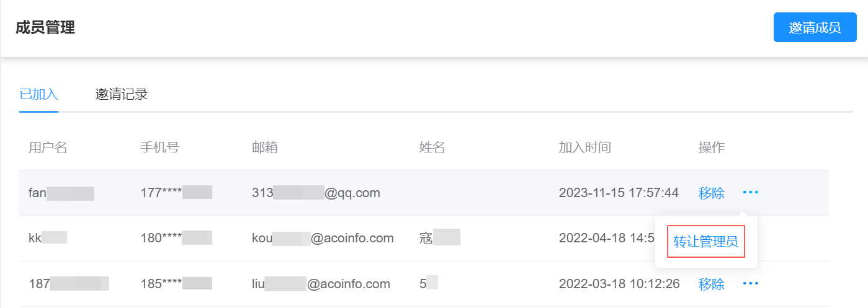The height and width of the screenshot is (308, 868).
Task: Click the 操作 column header
Action: click(711, 147)
